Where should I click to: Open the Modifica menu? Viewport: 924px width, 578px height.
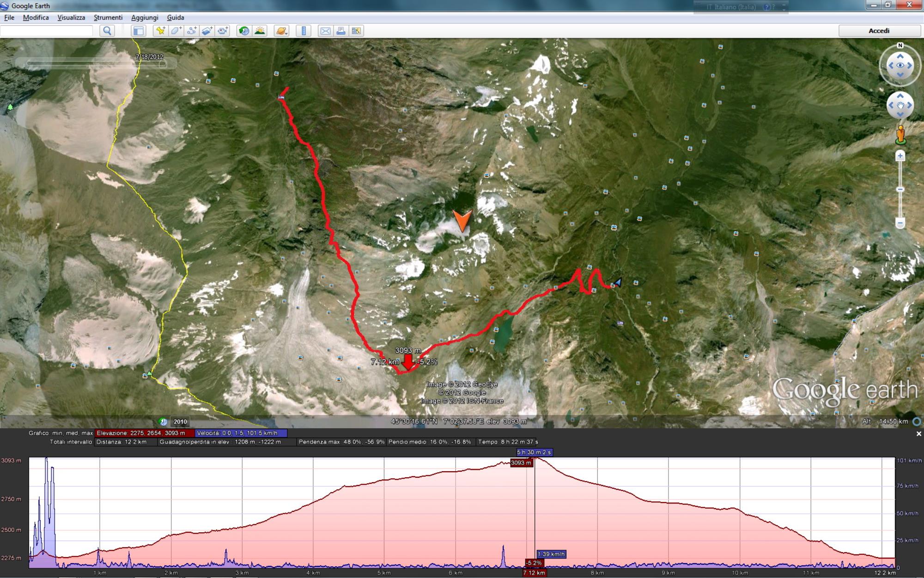tap(36, 18)
